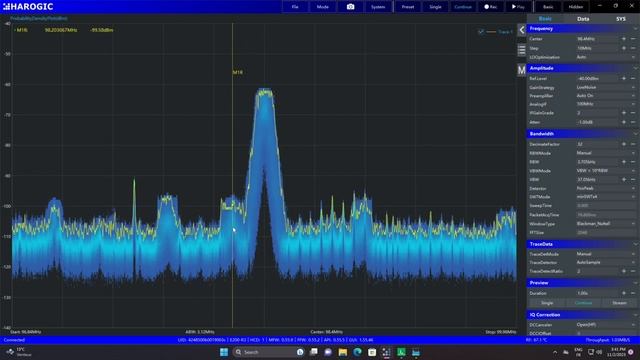Decrease IFGainGrade with minus icon
Screen dimensions: 640x360
coord(633,113)
